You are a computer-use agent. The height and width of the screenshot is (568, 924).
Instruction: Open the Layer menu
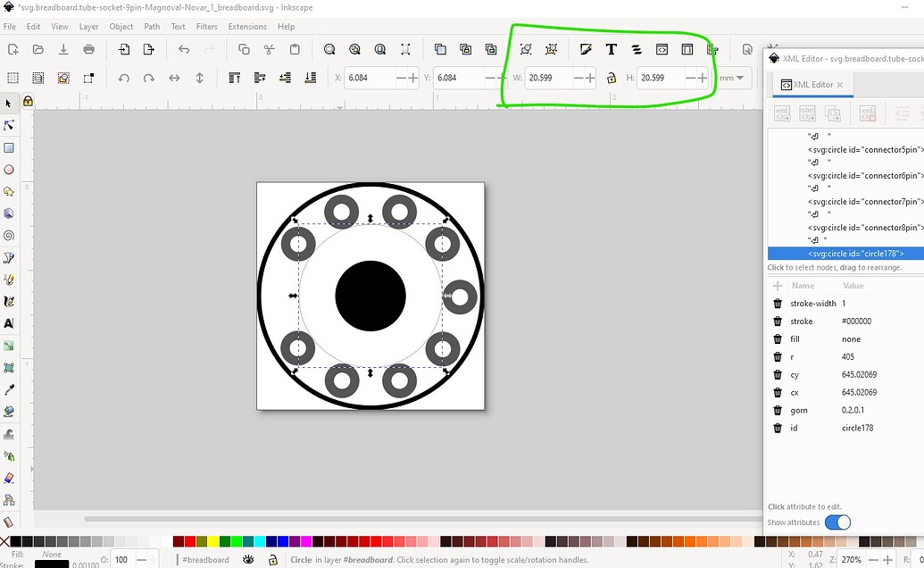point(89,27)
